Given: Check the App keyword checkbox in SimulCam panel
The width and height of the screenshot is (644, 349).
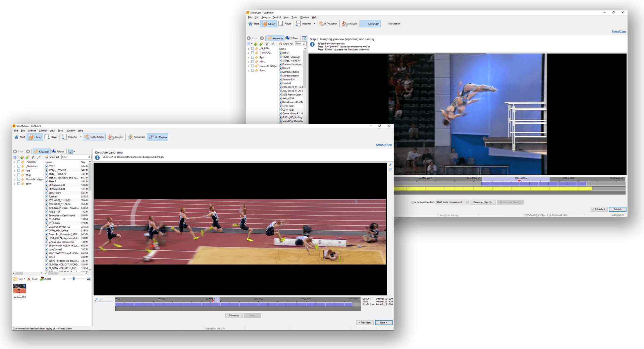Looking at the screenshot, I should pos(253,57).
